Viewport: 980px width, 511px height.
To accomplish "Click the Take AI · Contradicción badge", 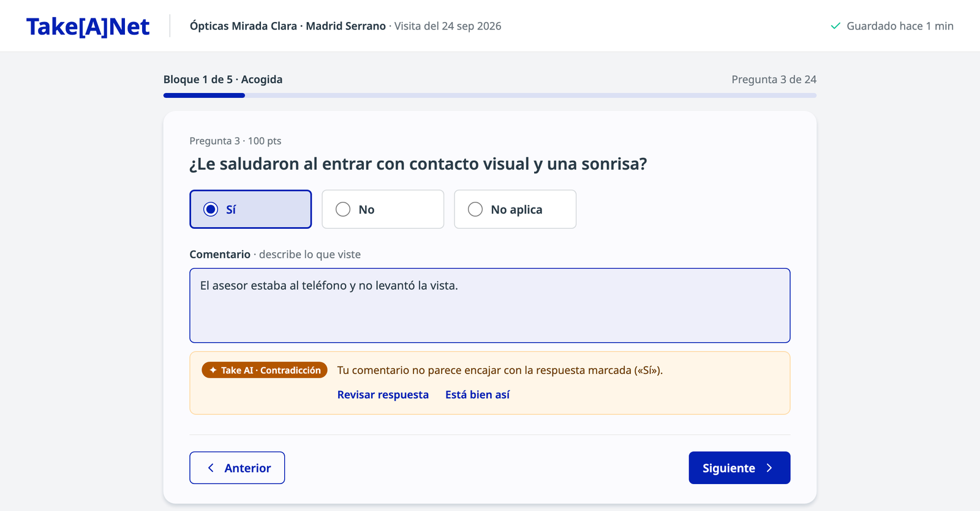I will pos(265,370).
